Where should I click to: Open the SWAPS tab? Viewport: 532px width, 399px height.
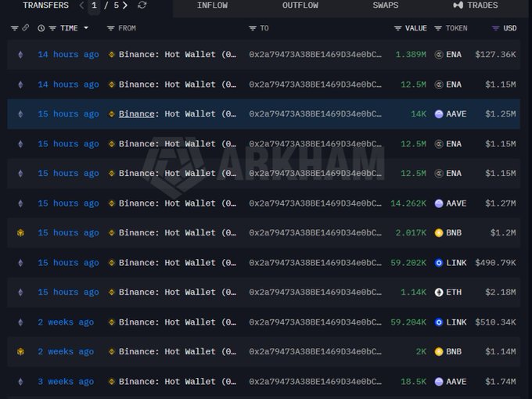pyautogui.click(x=386, y=5)
